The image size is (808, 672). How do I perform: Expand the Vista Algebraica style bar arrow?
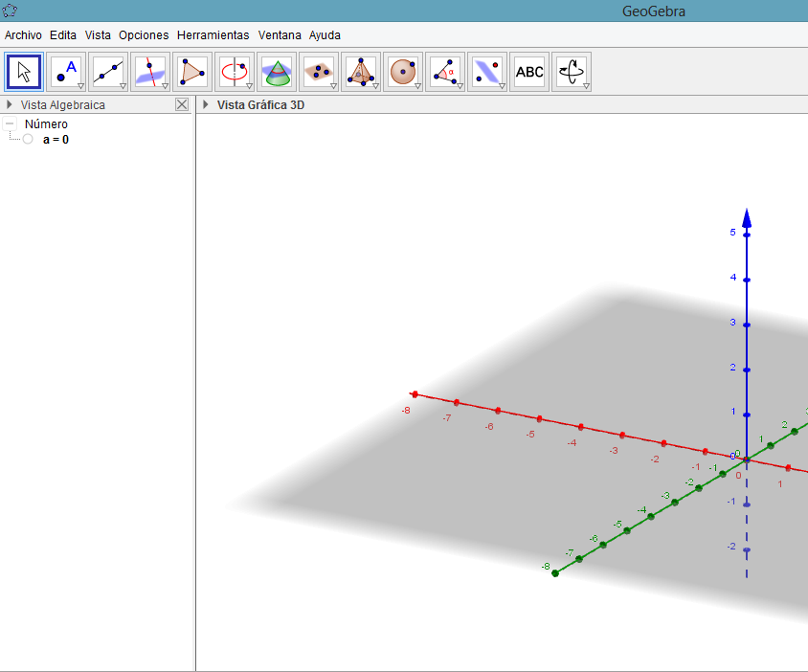[10, 105]
